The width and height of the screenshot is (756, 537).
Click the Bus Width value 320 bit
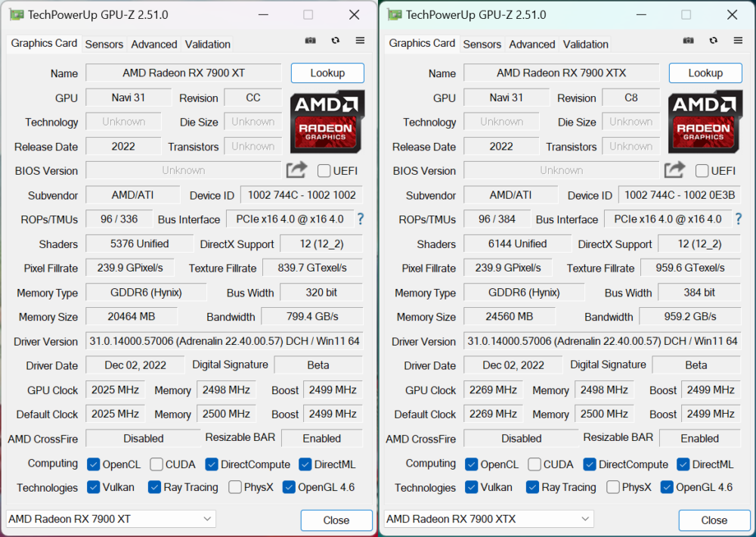pyautogui.click(x=321, y=293)
